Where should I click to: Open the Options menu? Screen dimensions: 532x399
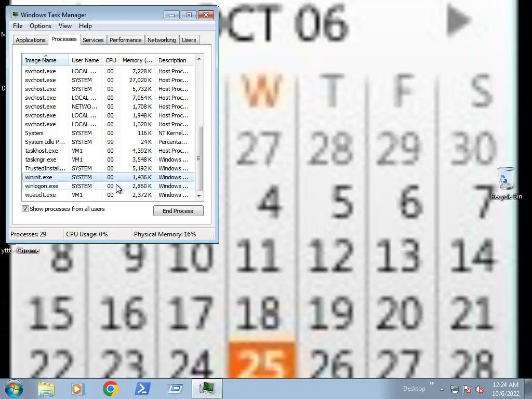[41, 26]
